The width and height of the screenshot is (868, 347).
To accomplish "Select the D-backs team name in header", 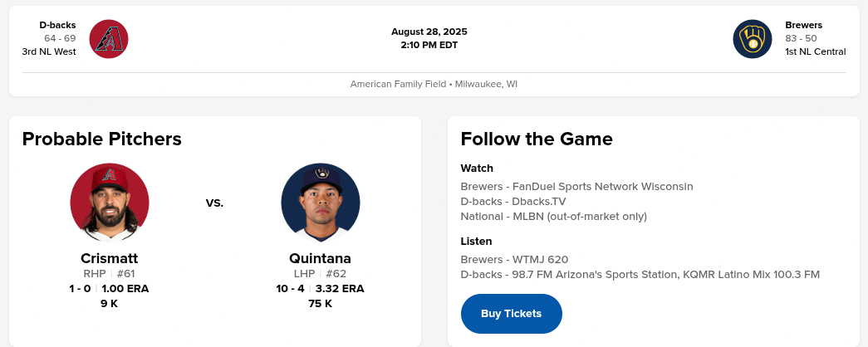I will tap(58, 25).
